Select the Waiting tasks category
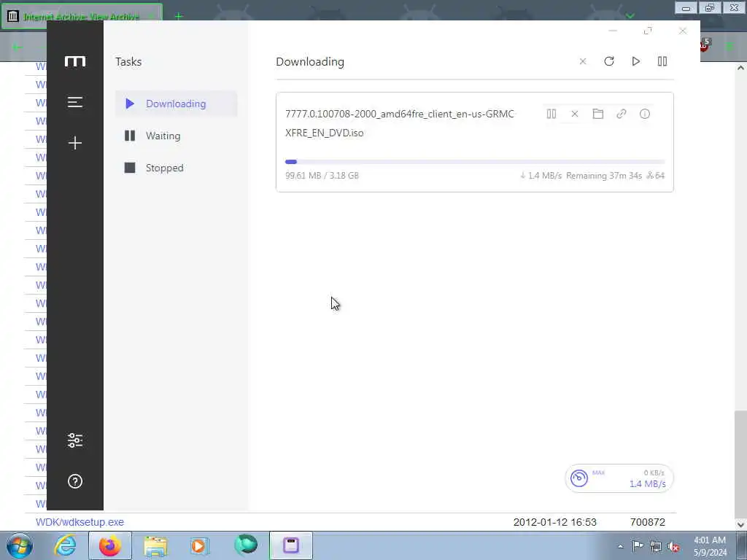 (x=177, y=136)
